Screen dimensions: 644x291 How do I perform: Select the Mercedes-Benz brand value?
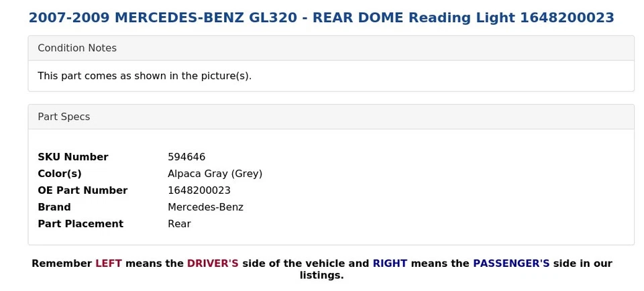pos(206,207)
